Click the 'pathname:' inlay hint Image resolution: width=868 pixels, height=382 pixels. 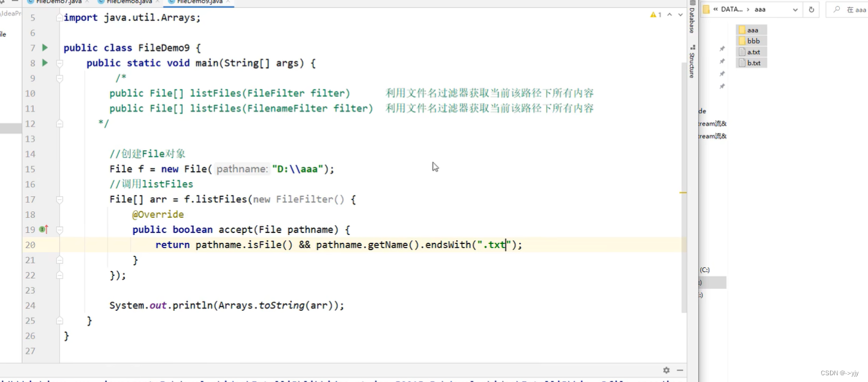click(242, 169)
